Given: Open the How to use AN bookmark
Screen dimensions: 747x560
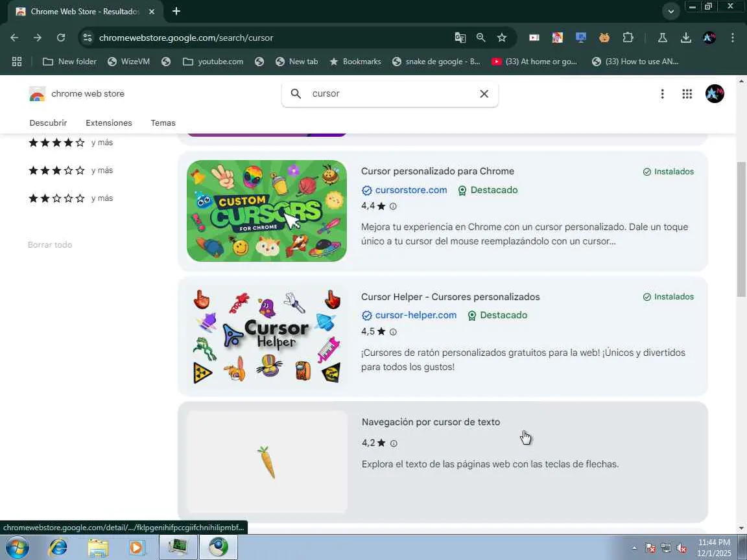Looking at the screenshot, I should point(635,62).
